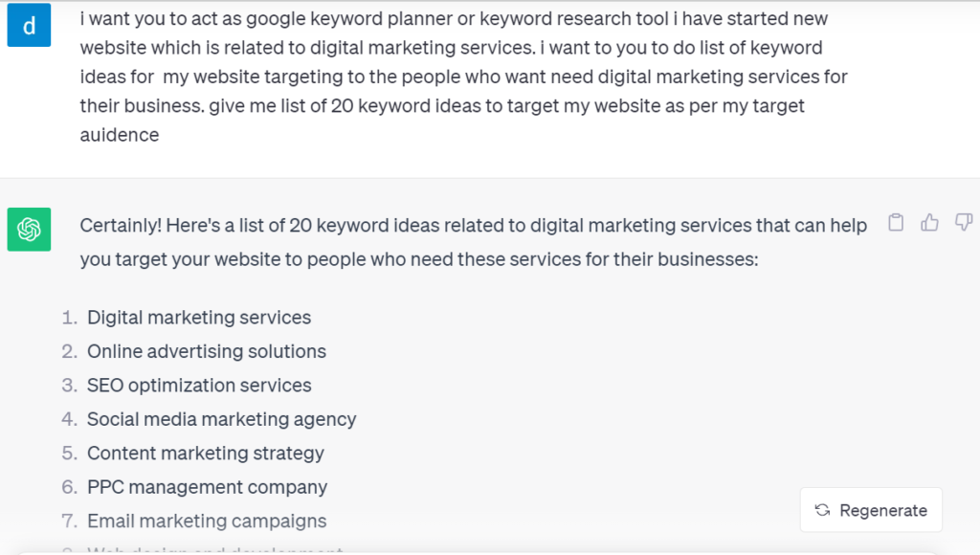Click the user prompt message text
Screen dimensions: 980x555
[x=463, y=77]
